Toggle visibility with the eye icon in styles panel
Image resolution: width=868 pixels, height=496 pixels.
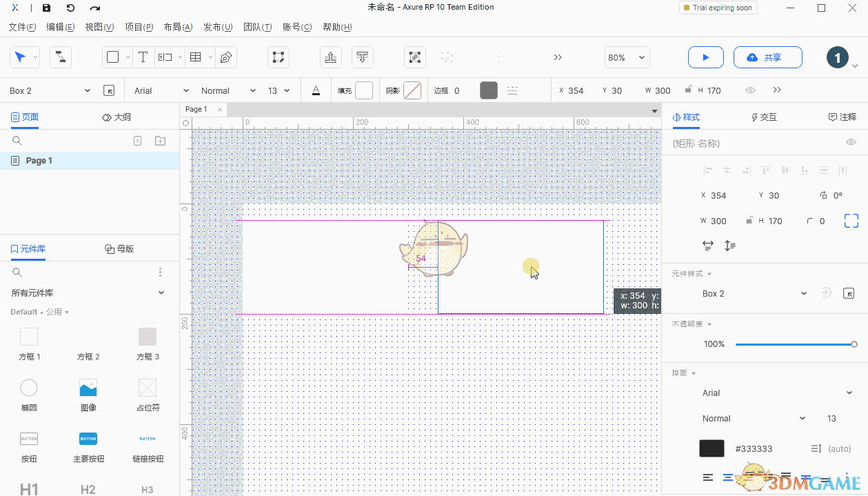click(850, 143)
